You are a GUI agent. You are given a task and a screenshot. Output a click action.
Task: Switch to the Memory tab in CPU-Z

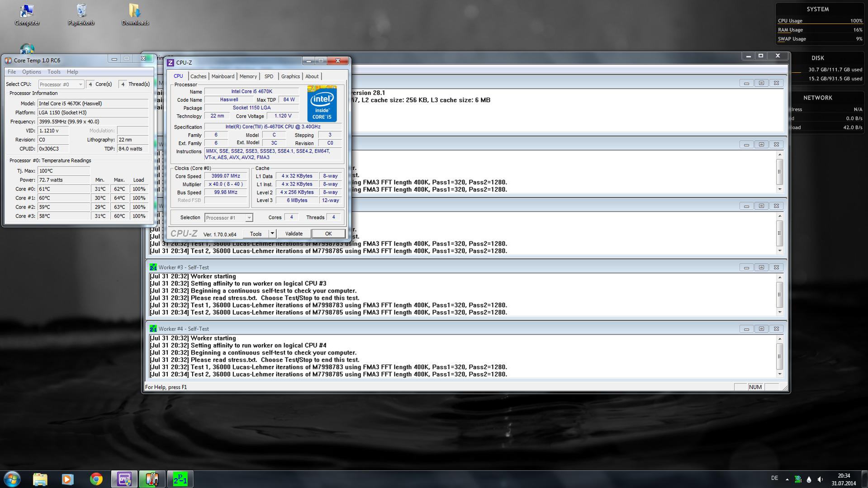248,76
